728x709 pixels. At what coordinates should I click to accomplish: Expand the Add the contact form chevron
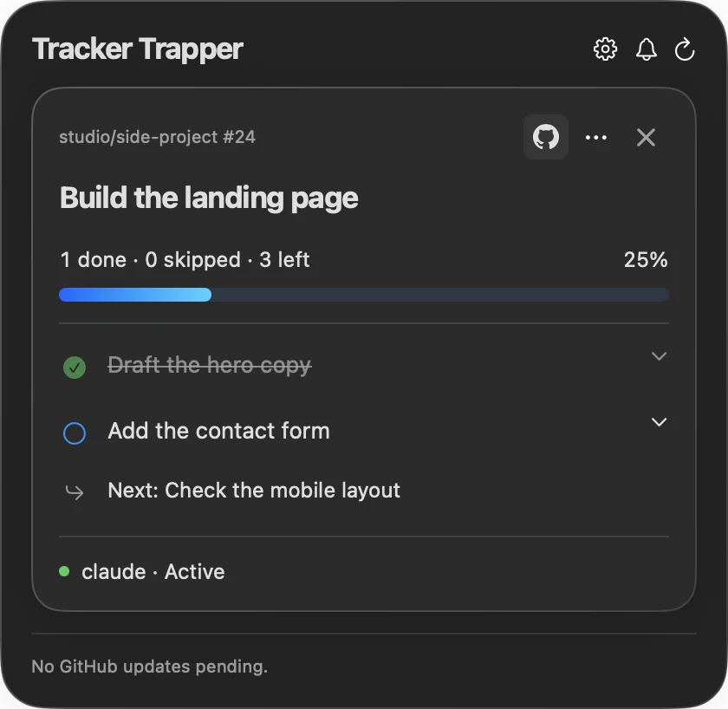[x=659, y=422]
